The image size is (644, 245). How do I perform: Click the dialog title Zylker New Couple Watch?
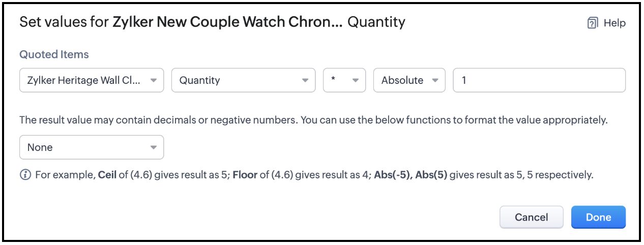tap(227, 22)
